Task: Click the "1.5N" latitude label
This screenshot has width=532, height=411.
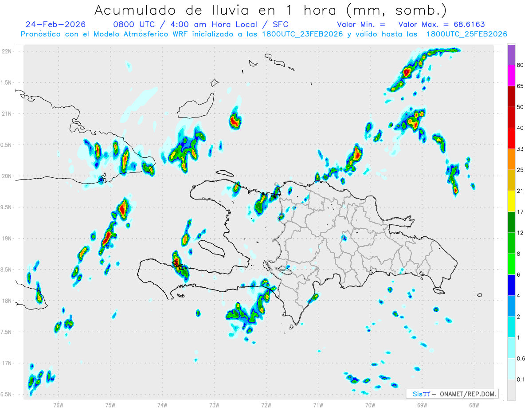Action: 6,82
